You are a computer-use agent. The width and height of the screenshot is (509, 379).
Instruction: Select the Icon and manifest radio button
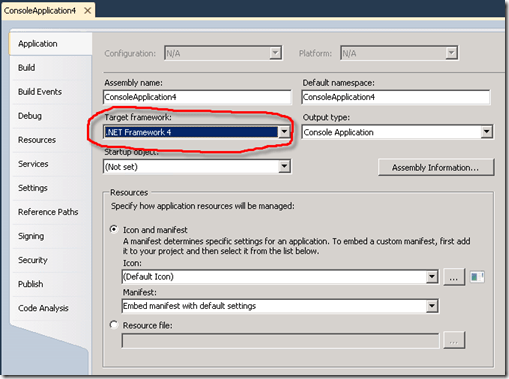(114, 230)
